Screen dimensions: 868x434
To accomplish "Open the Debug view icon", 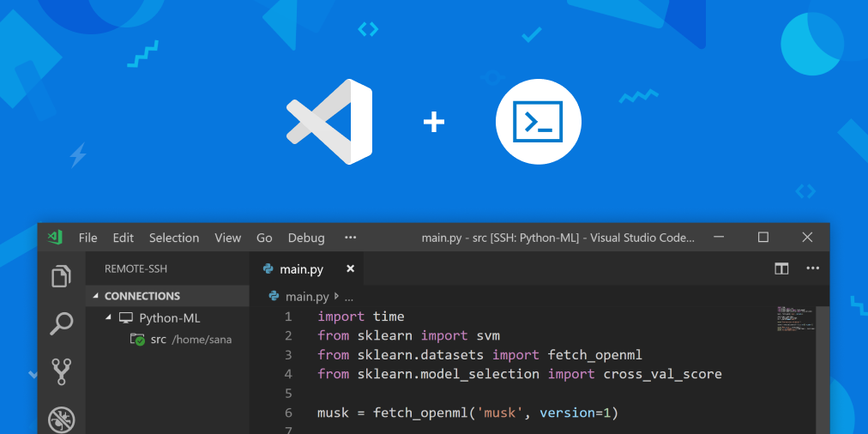I will 61,419.
